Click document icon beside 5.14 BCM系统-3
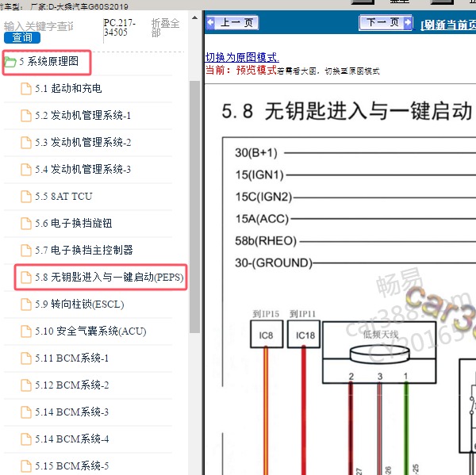Viewport: 476px width, 475px height. point(26,412)
